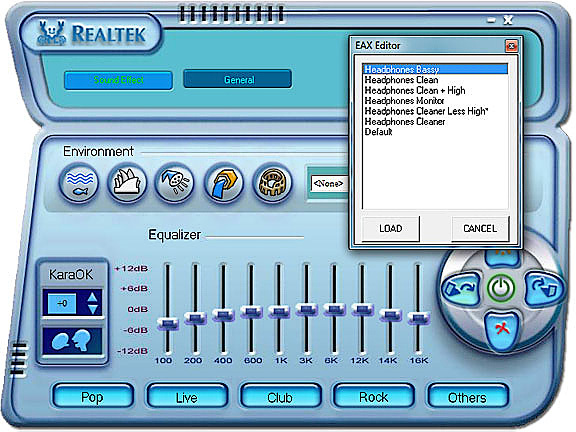Screen dimensions: 576x432
Task: Open the environment dropdown showing <None>
Action: click(328, 183)
